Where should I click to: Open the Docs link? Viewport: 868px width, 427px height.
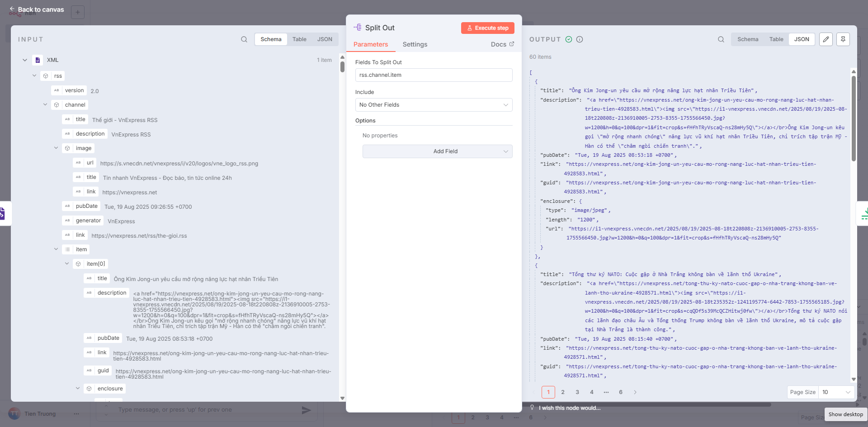[502, 44]
